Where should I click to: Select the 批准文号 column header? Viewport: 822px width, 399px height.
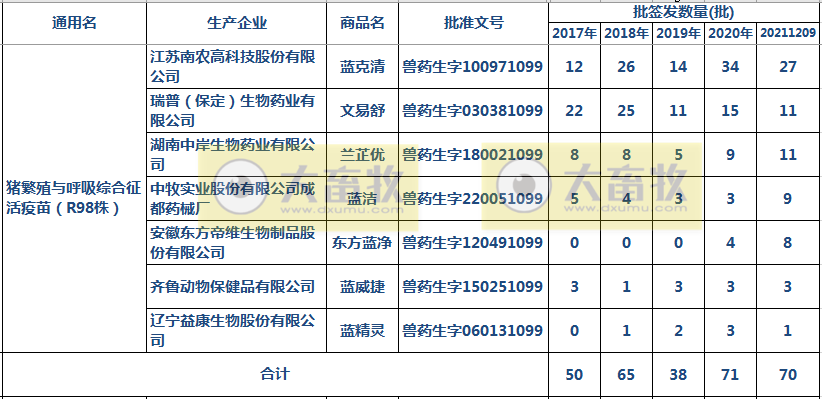(x=473, y=23)
